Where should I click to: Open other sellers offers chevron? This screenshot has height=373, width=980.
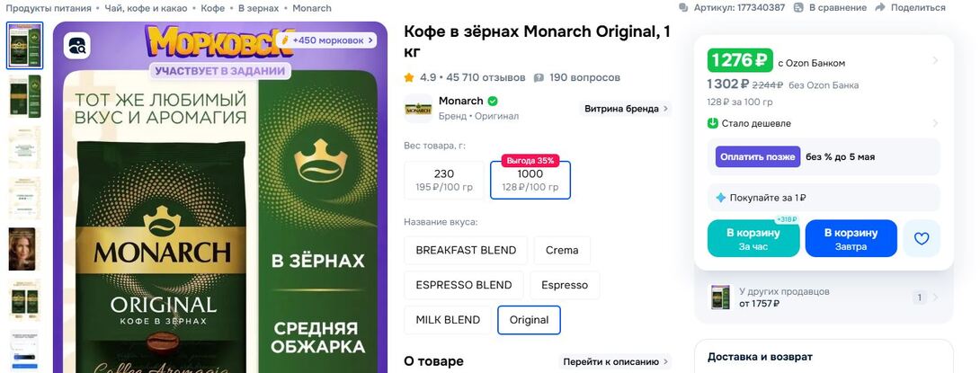click(x=935, y=298)
